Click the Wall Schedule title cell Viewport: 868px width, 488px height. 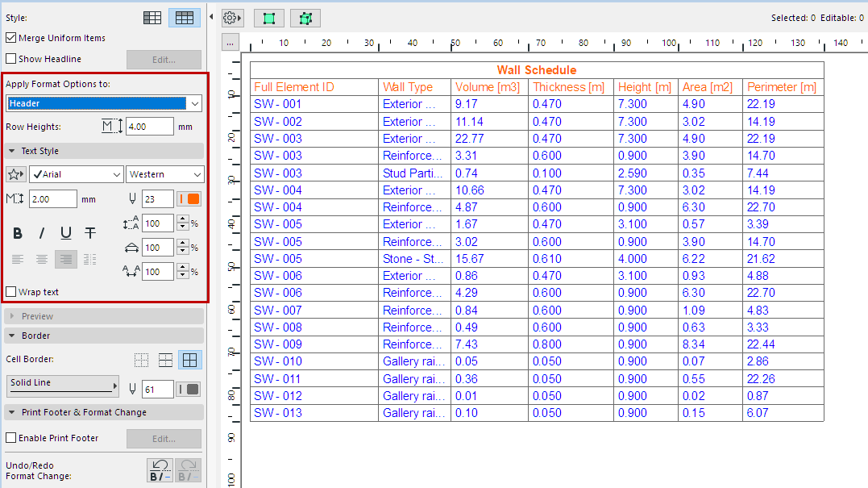[x=536, y=70]
